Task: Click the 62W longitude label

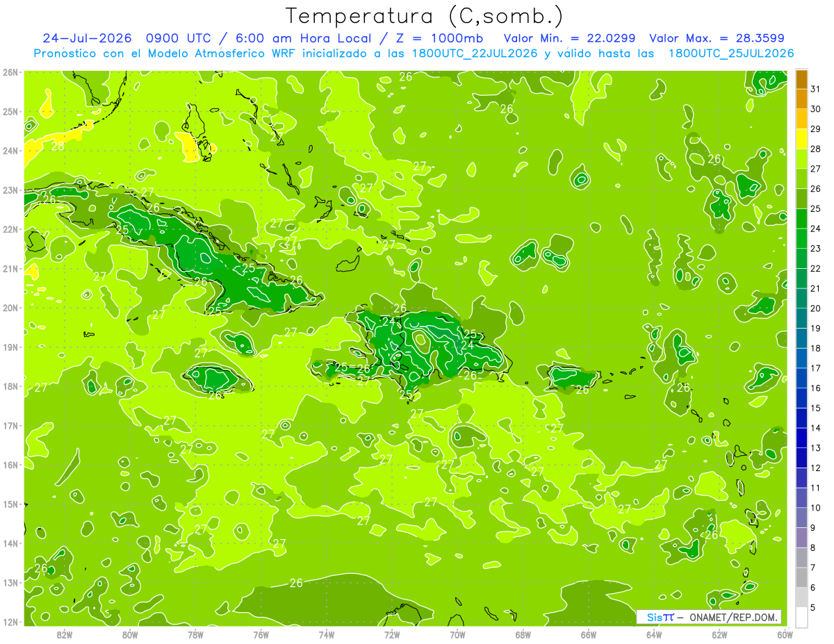Action: [719, 634]
